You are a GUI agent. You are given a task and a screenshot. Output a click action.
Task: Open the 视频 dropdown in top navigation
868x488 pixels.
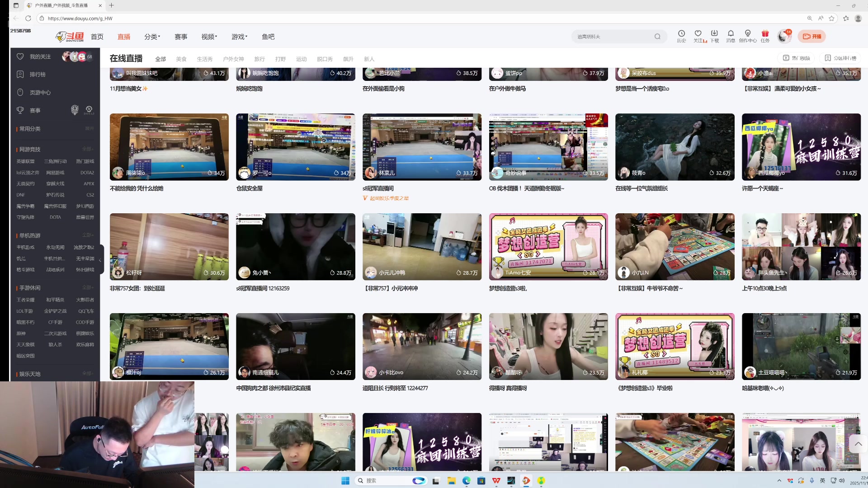point(209,37)
